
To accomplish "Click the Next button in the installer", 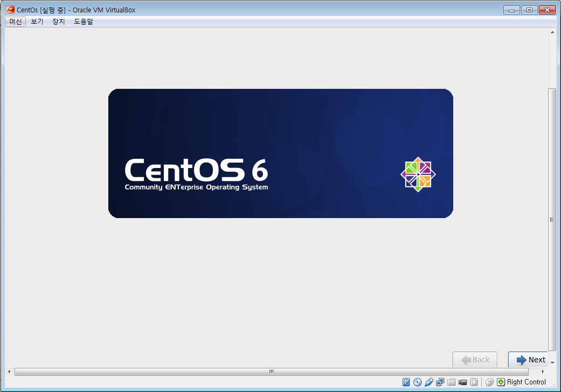I will tap(528, 360).
